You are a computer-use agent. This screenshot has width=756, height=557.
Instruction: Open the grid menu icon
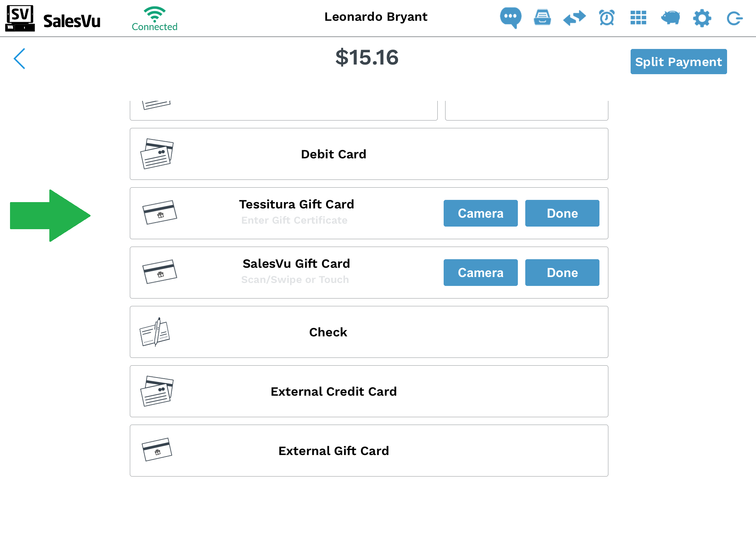[x=638, y=18]
